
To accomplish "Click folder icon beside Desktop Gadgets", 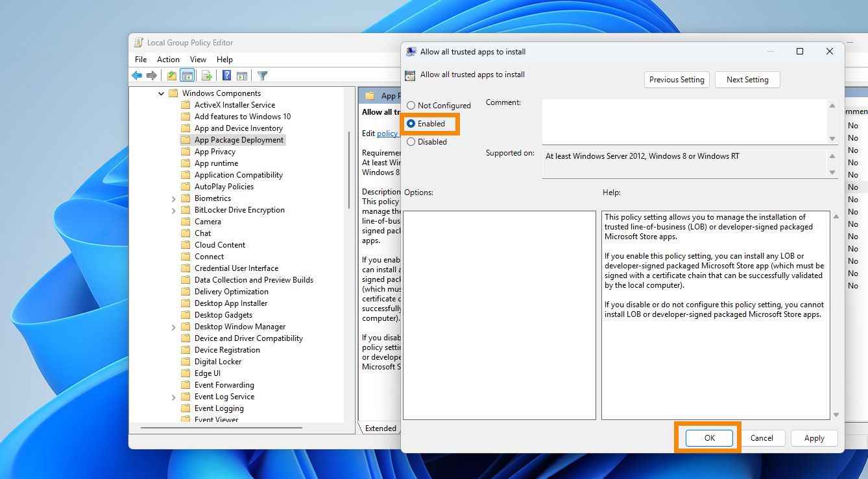I will tap(186, 315).
